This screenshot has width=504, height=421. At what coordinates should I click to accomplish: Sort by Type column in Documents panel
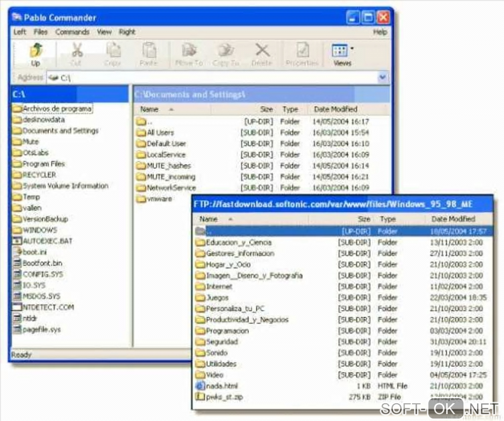click(292, 109)
